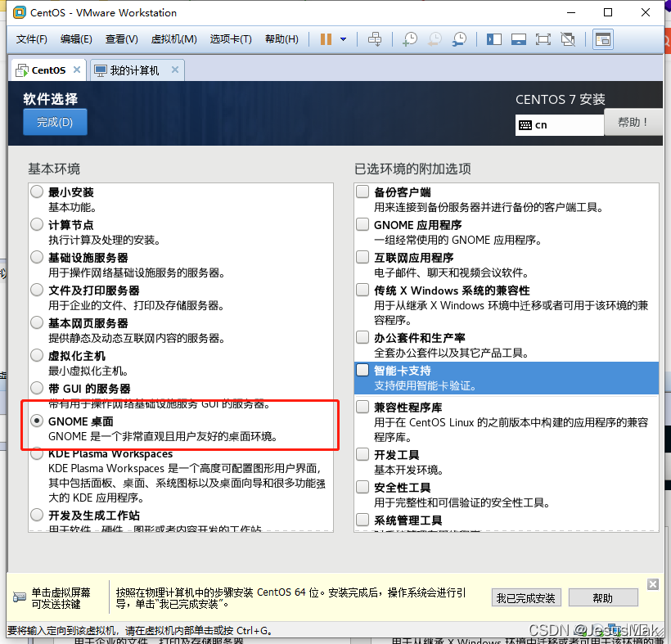Click the 我已完成安装 button
The image size is (671, 644).
(526, 597)
